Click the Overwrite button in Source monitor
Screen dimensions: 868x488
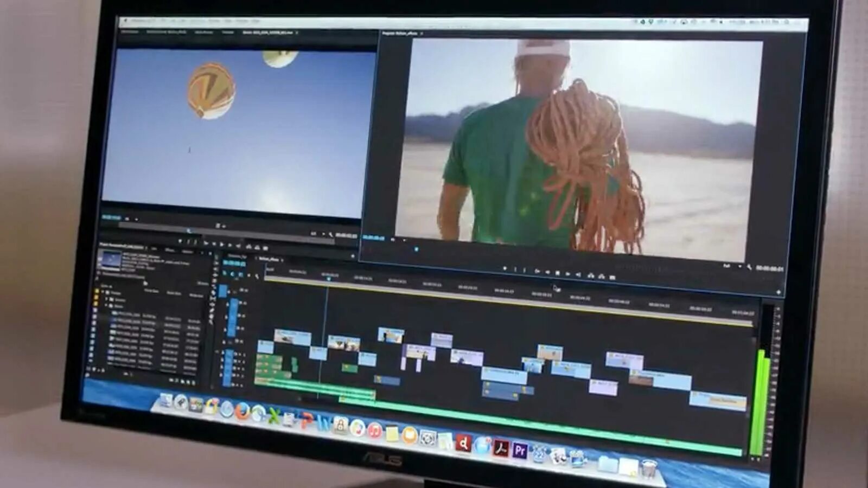[x=257, y=247]
